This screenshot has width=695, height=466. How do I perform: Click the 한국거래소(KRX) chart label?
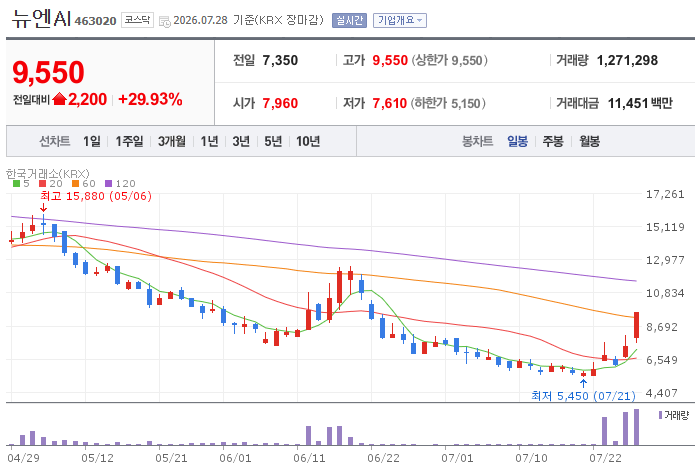(x=48, y=173)
